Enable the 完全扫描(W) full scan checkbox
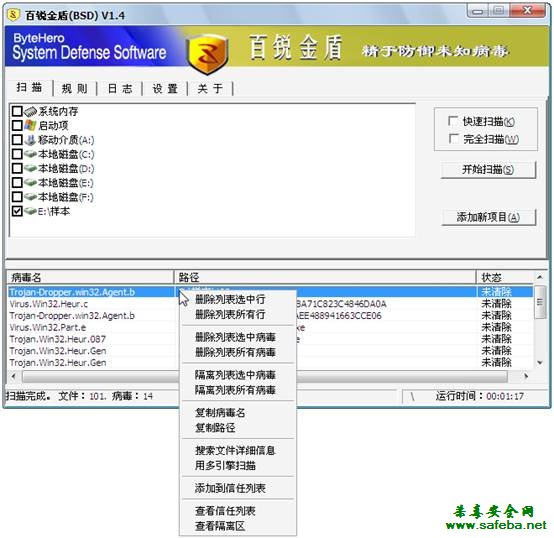Image resolution: width=554 pixels, height=538 pixels. coord(453,138)
